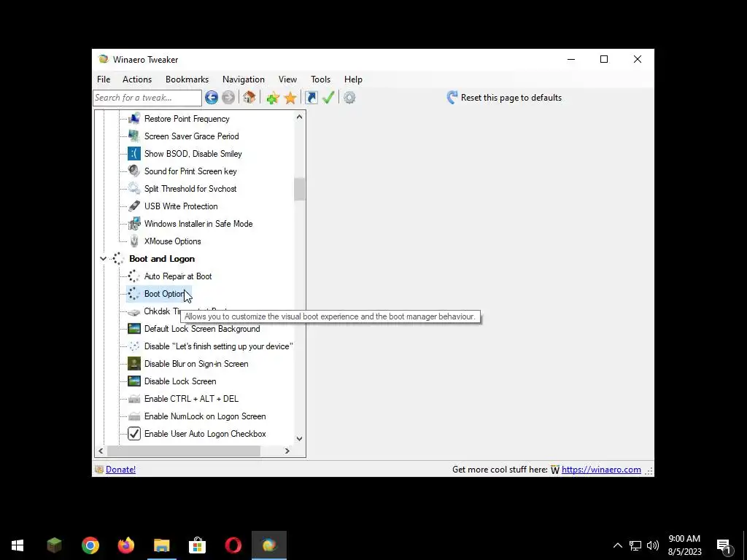Select the Boot Options tree item
The image size is (747, 560).
[x=158, y=294]
